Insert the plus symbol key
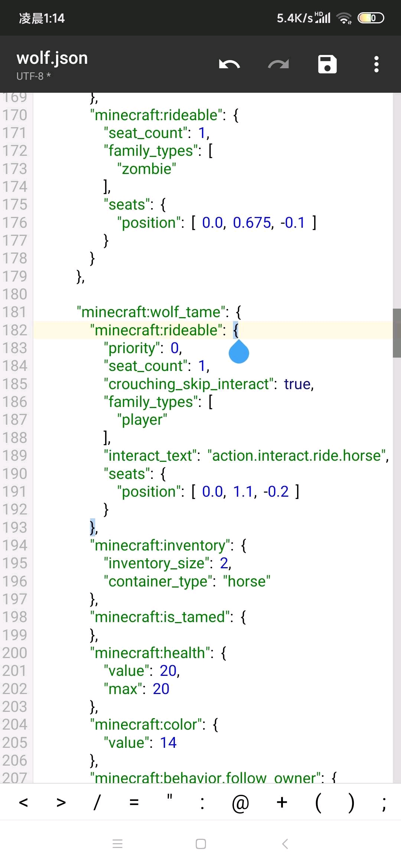The width and height of the screenshot is (401, 868). click(x=282, y=803)
